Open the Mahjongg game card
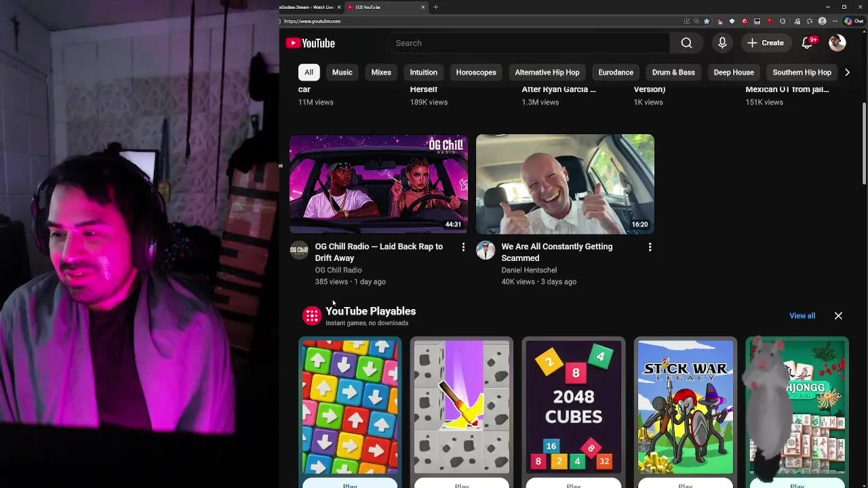Image resolution: width=868 pixels, height=488 pixels. (x=797, y=407)
